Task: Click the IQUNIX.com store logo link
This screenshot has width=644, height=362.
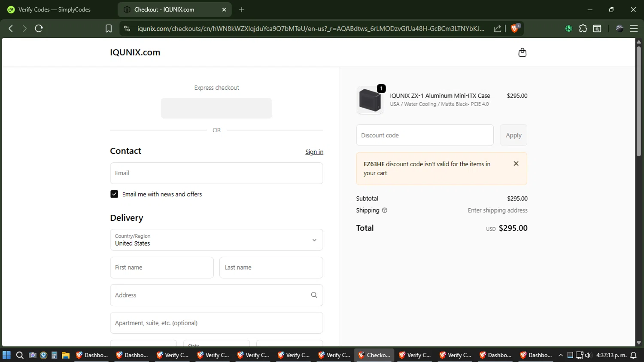Action: coord(135,52)
